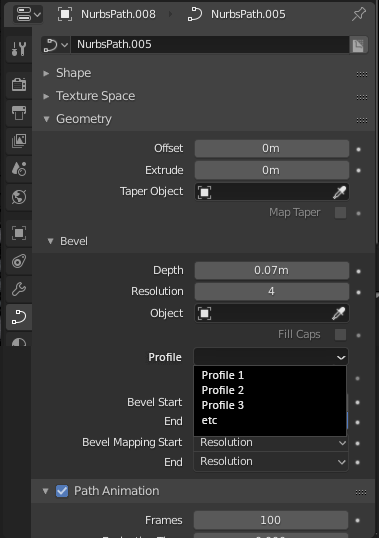This screenshot has height=538, width=379.
Task: Animate Extrude property dot
Action: pyautogui.click(x=358, y=171)
